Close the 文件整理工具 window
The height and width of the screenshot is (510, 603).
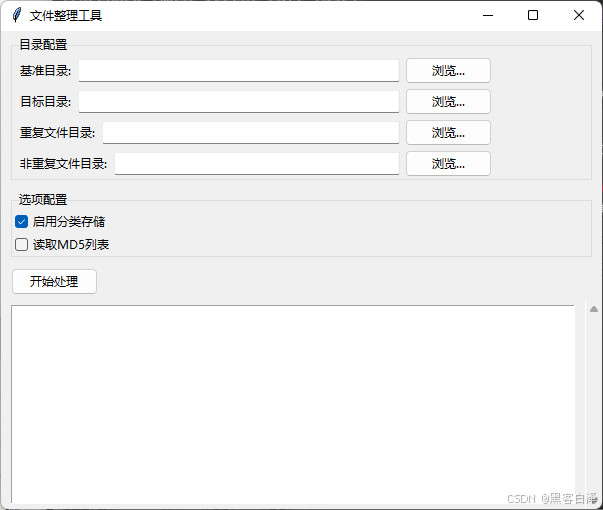579,15
